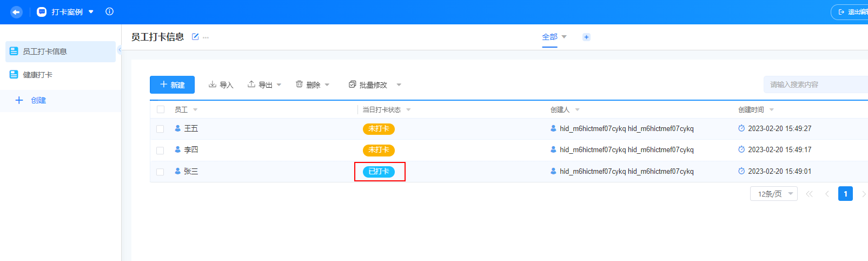The height and width of the screenshot is (261, 868).
Task: Add a new view with plus icon
Action: pos(586,37)
